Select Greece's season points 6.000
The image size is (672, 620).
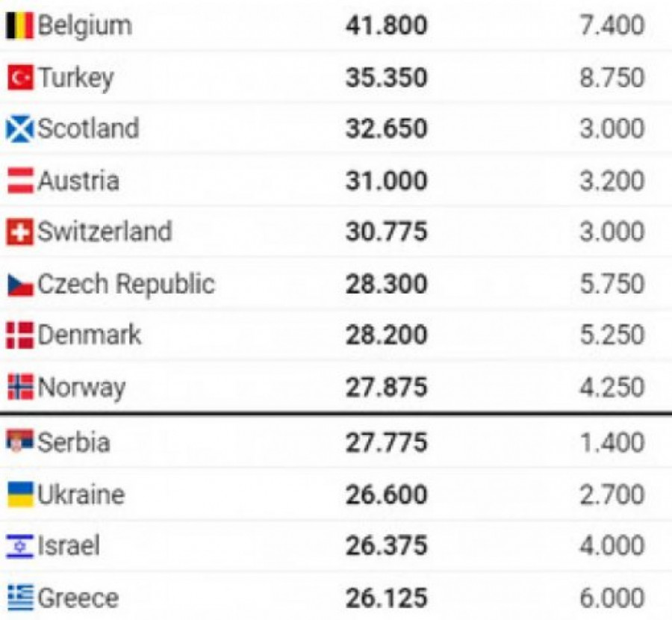[x=612, y=598]
